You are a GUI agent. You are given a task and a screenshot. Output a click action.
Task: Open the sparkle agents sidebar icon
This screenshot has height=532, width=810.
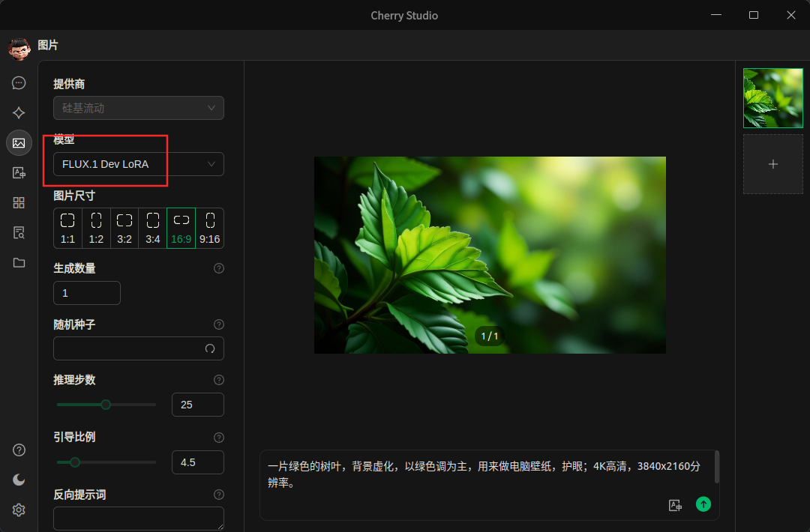(x=19, y=113)
